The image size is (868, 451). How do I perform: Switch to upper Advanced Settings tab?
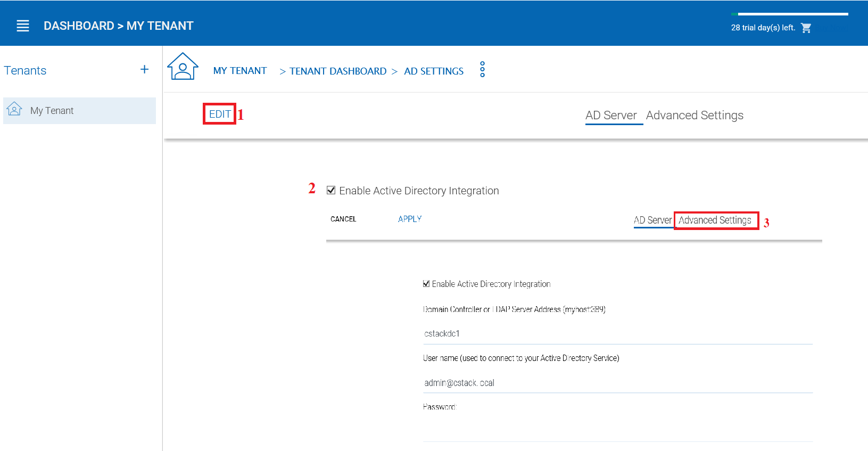(695, 116)
